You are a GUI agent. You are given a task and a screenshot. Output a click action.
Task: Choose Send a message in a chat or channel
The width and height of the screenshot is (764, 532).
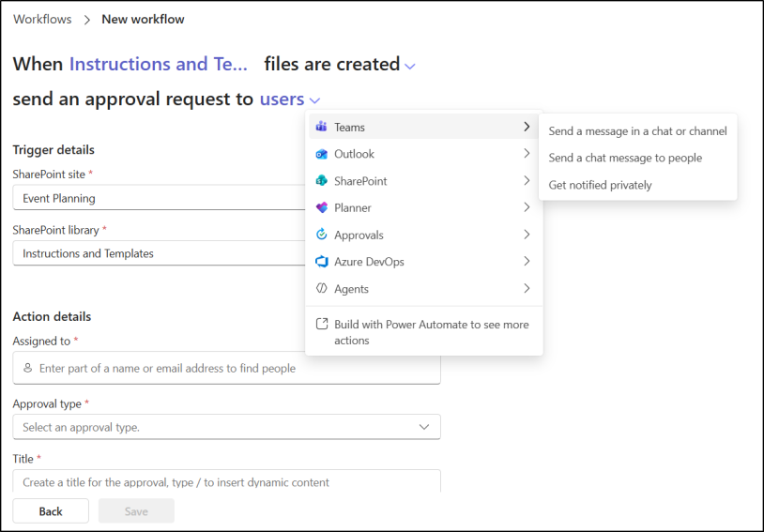pos(637,131)
